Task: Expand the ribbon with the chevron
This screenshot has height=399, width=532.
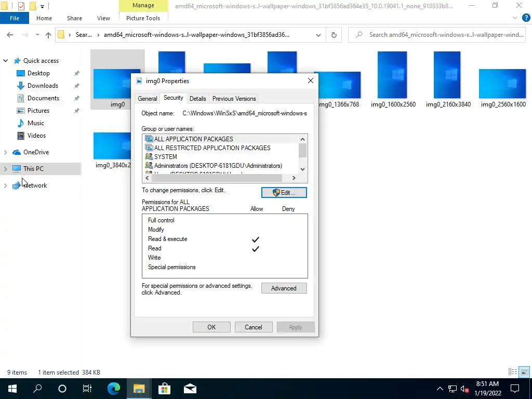Action: click(515, 18)
